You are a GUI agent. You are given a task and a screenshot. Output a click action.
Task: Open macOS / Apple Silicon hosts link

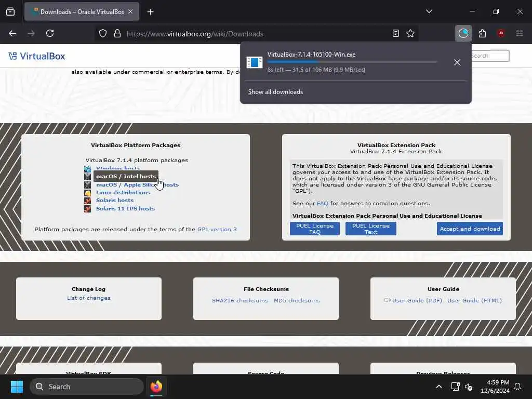tap(137, 184)
